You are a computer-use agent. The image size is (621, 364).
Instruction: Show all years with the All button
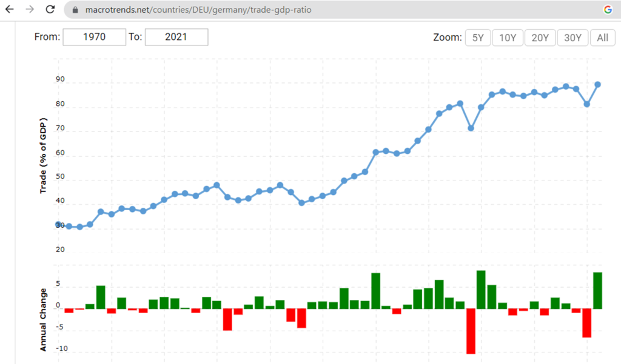pos(602,38)
